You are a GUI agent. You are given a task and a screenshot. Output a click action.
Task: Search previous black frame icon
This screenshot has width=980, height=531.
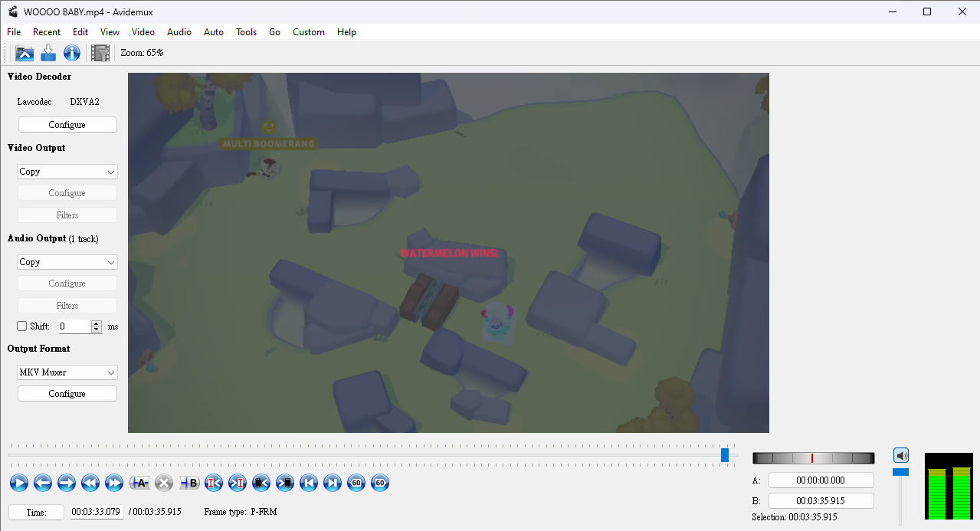click(x=261, y=483)
